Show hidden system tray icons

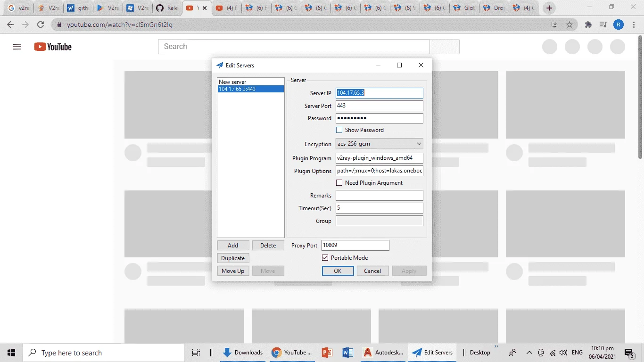pyautogui.click(x=529, y=353)
